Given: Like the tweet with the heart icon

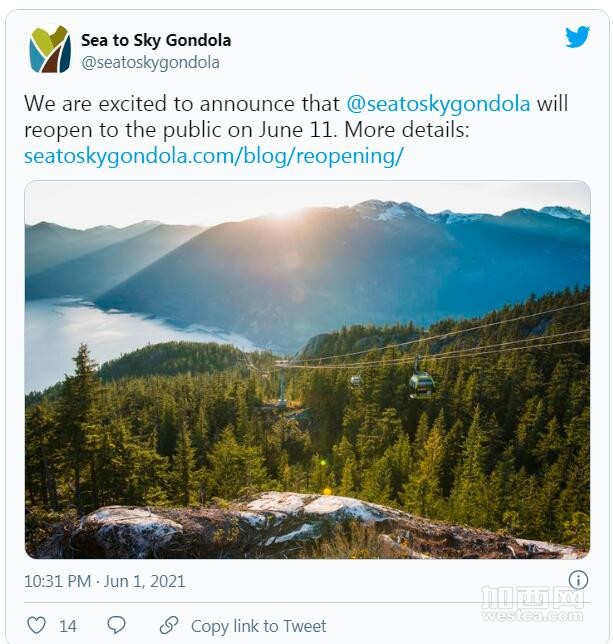Looking at the screenshot, I should click(x=36, y=625).
